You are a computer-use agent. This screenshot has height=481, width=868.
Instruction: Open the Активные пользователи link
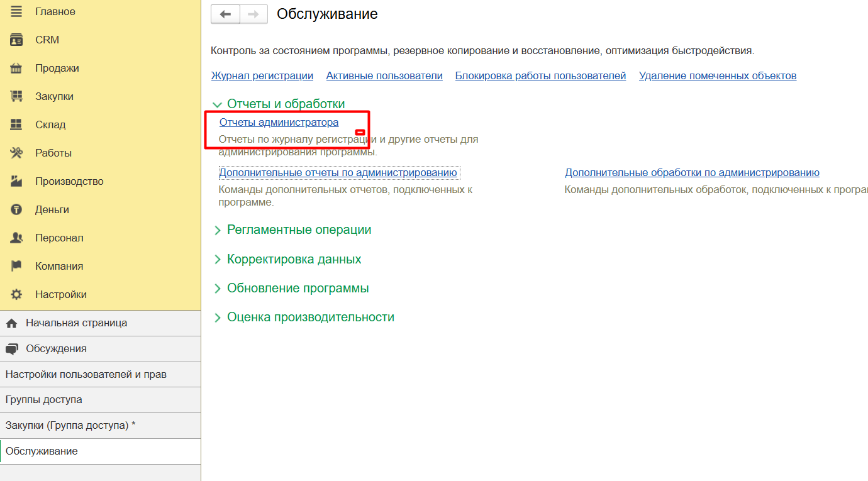384,76
